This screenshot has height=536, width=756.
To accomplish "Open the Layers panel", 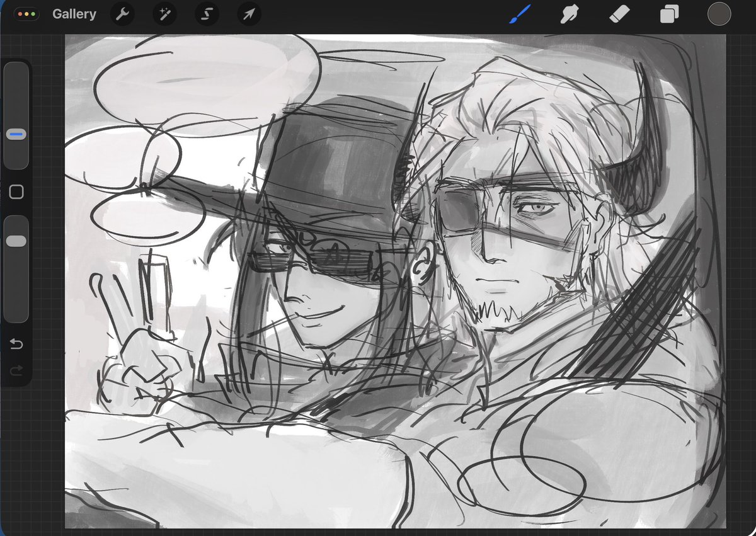I will coord(669,14).
